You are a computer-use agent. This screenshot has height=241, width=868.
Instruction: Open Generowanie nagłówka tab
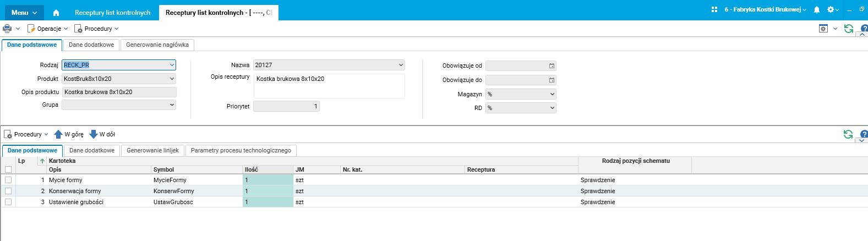tap(157, 45)
